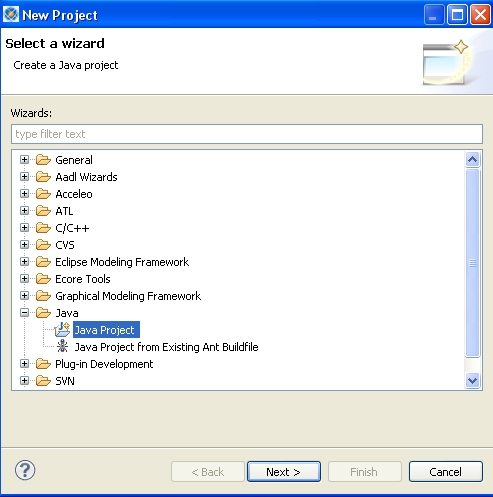Viewport: 493px width, 497px height.
Task: Select the Graphical Modeling Framework item
Action: 128,296
